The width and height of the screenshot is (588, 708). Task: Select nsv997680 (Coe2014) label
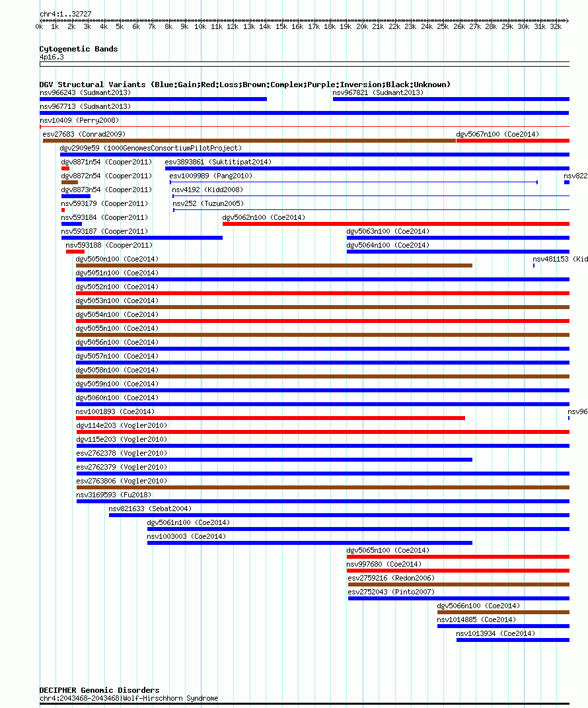pyautogui.click(x=384, y=565)
